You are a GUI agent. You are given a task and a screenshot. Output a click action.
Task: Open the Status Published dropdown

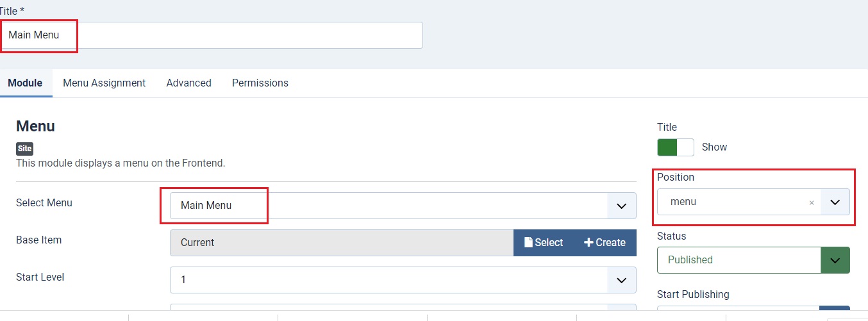click(753, 260)
